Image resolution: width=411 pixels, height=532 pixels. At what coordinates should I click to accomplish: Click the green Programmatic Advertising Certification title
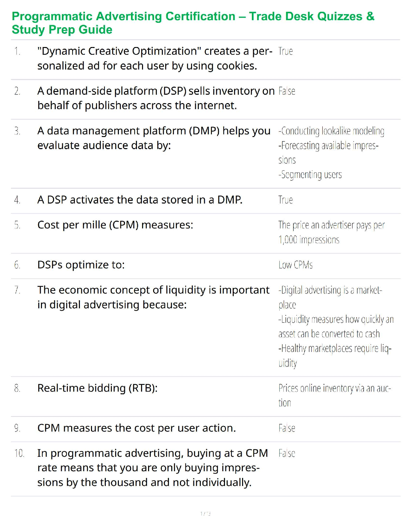(193, 23)
